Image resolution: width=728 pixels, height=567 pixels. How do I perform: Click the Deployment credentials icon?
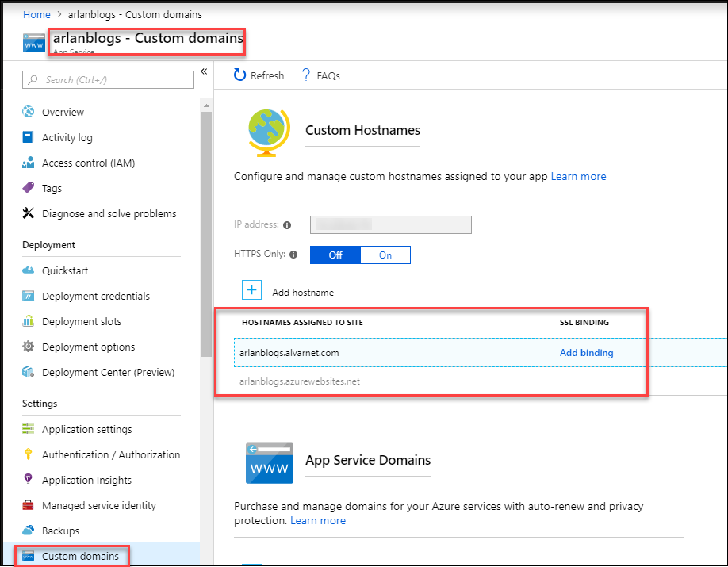click(29, 296)
